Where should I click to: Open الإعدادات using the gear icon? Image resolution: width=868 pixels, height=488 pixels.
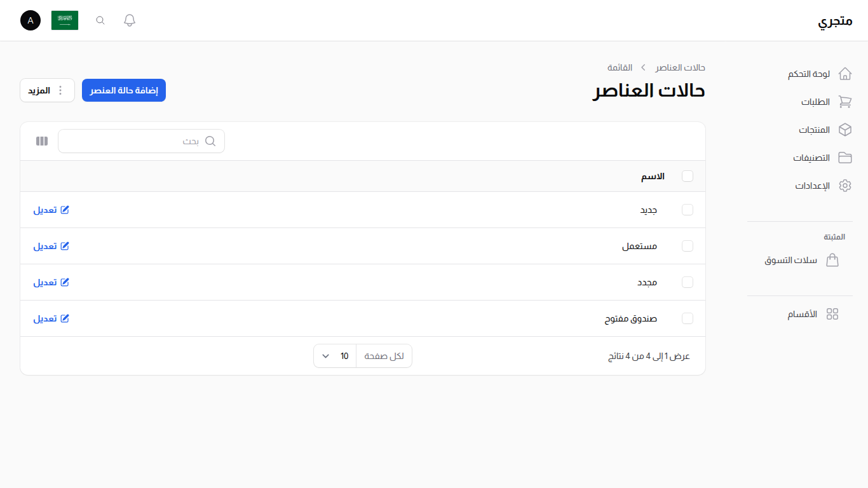click(x=844, y=186)
